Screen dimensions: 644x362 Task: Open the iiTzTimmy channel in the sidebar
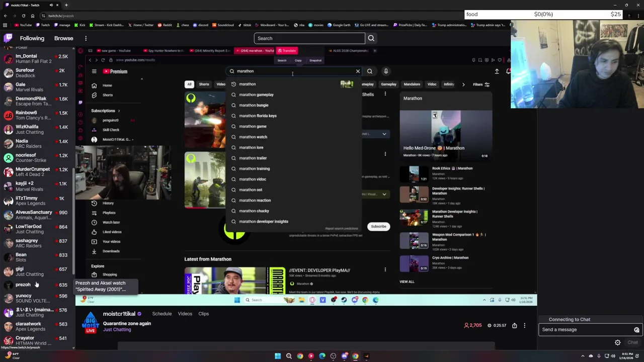[x=37, y=201]
